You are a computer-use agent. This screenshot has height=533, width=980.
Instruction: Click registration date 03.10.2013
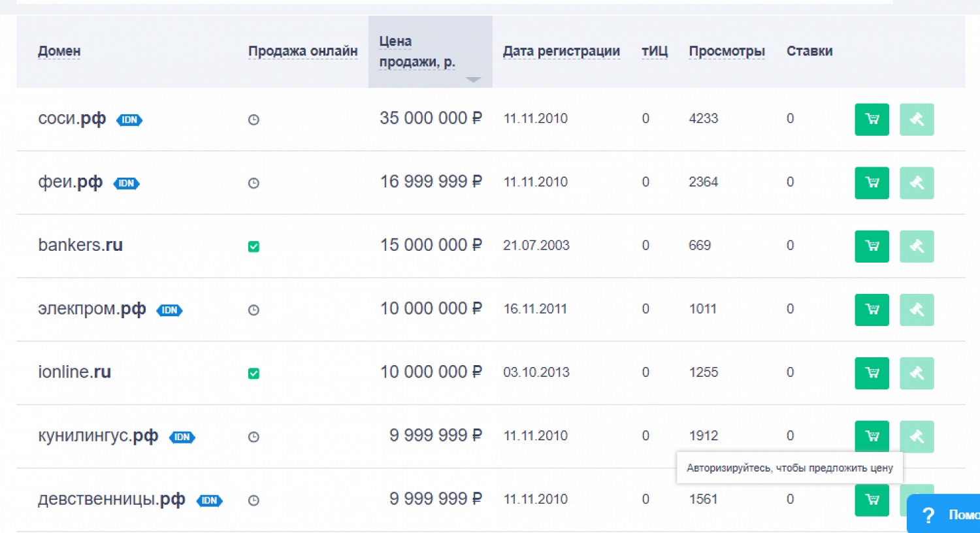[536, 372]
